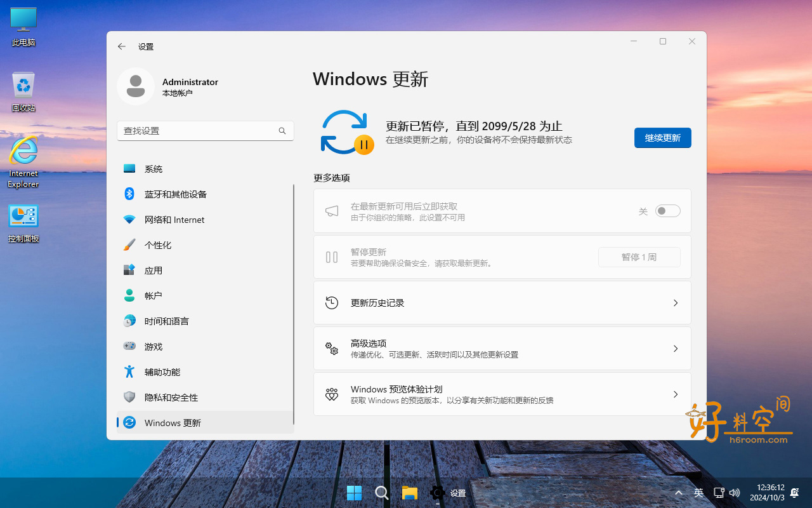Click the Windows 更新 page title

coord(370,79)
